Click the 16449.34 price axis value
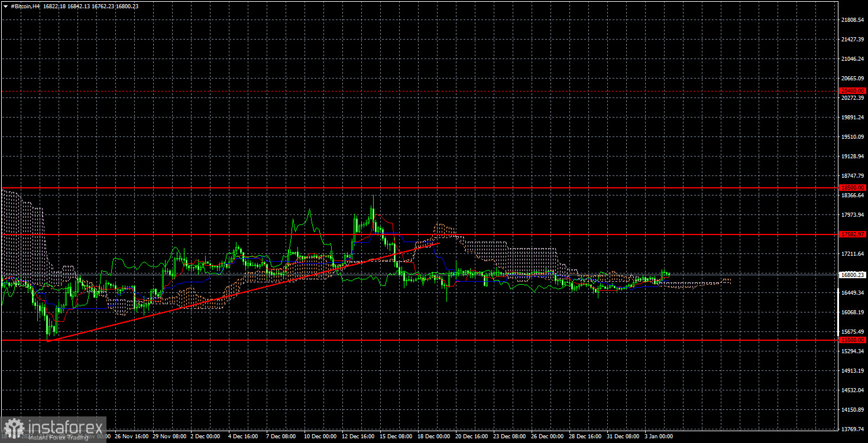Screen dimensions: 868x443 853,292
